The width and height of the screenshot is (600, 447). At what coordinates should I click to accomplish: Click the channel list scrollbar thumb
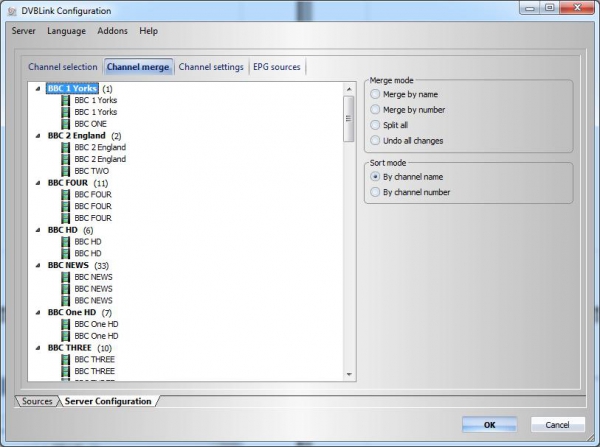(349, 119)
